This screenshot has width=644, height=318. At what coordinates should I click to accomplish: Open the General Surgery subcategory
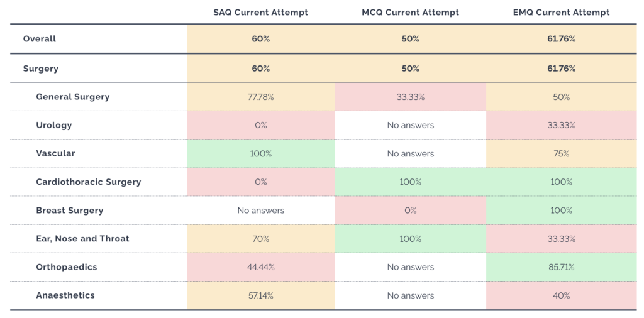[72, 97]
